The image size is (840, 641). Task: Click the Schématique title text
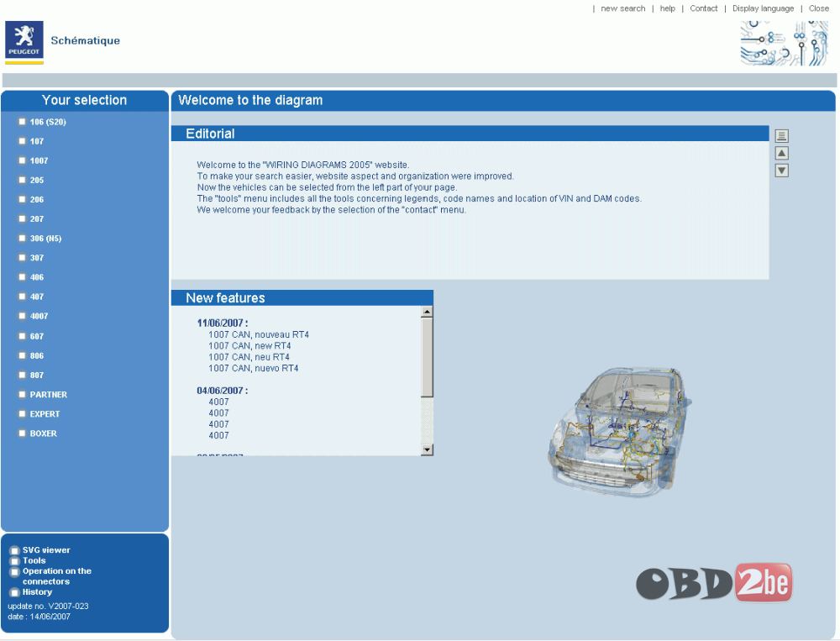[85, 40]
